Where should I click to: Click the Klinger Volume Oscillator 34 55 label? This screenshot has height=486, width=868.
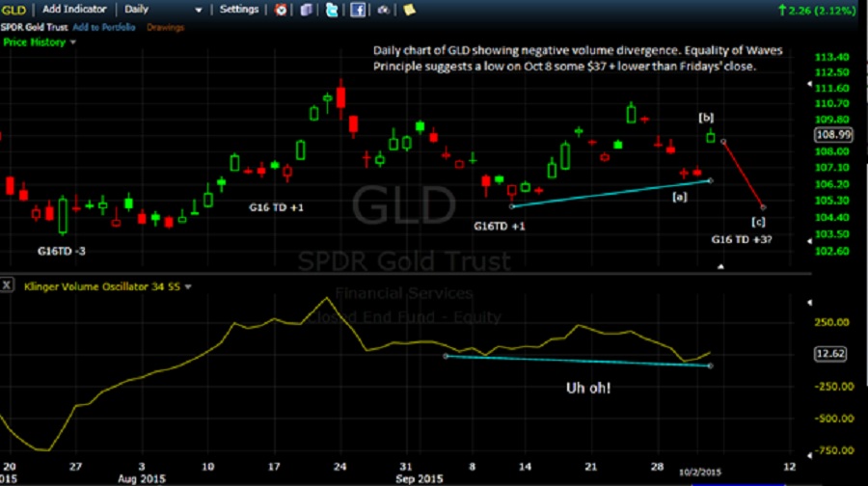coord(102,286)
